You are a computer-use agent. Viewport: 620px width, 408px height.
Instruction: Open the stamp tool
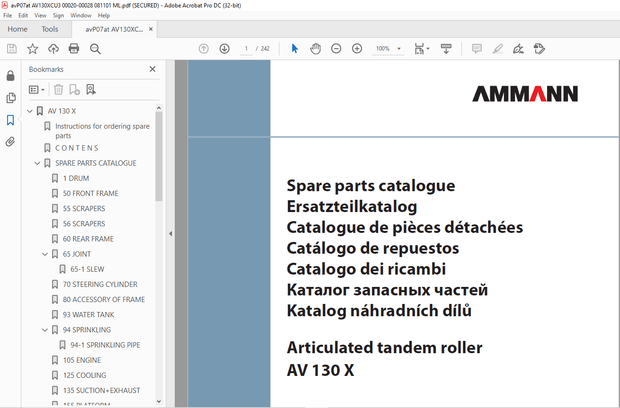point(539,49)
